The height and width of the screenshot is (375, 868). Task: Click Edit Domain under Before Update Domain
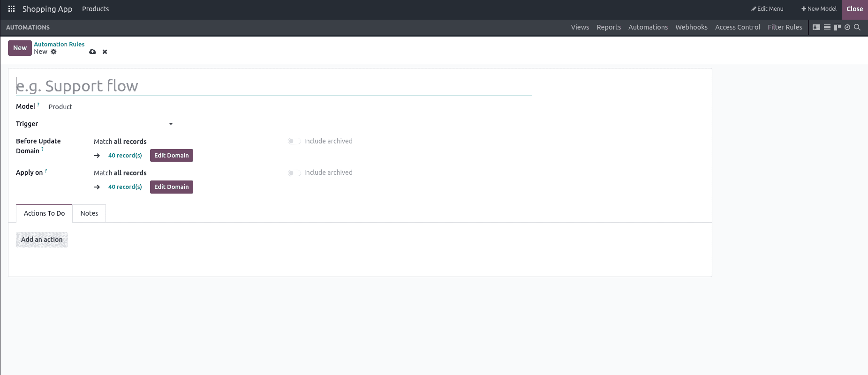pos(171,156)
